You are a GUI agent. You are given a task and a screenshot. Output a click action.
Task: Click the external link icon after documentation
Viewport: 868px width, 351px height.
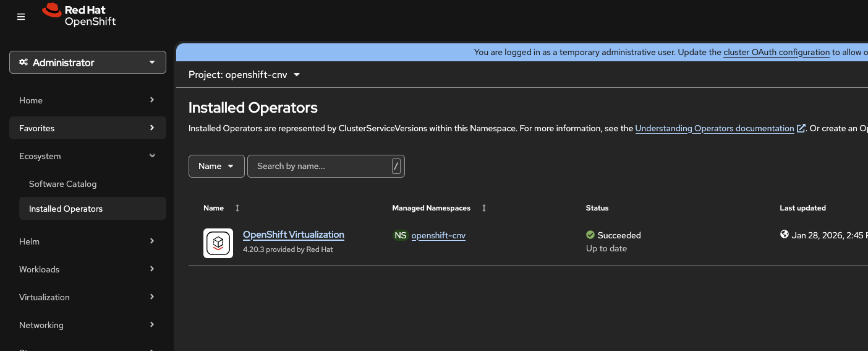[801, 129]
